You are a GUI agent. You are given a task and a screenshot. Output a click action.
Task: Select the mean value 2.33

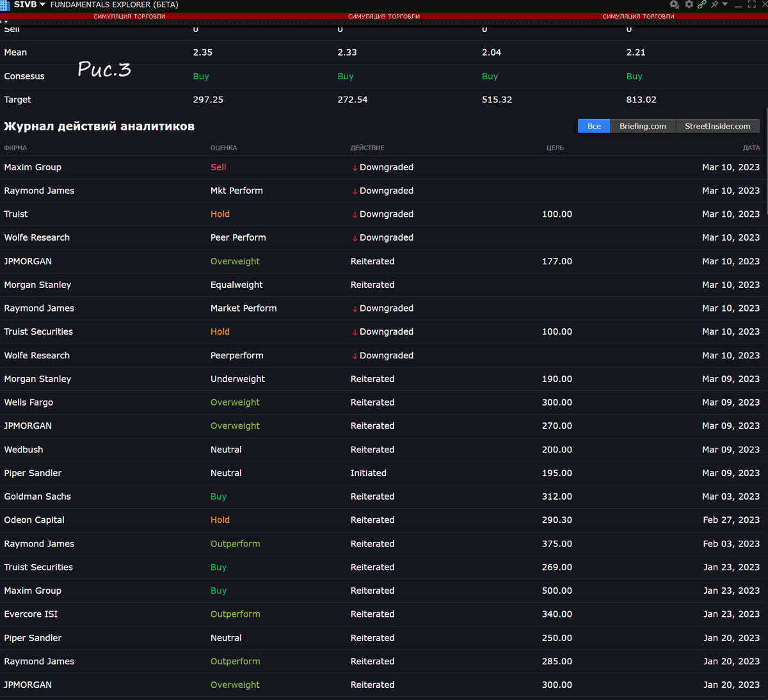pos(347,52)
